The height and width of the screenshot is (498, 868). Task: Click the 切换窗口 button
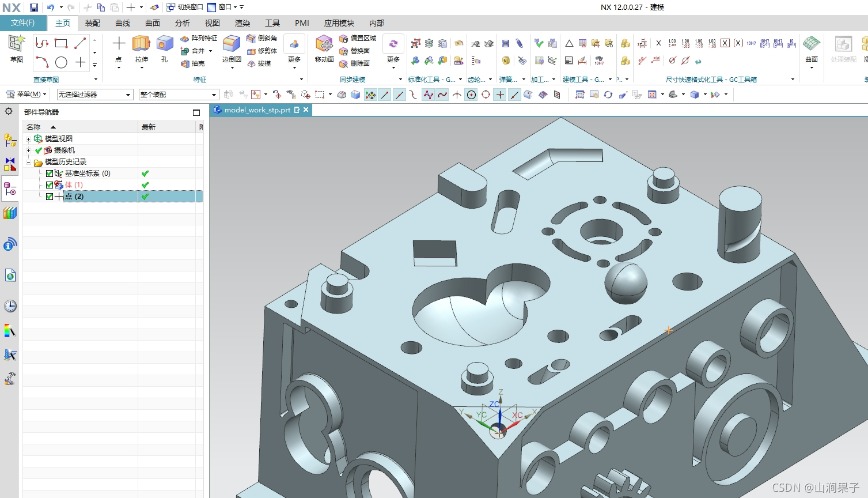click(x=185, y=7)
